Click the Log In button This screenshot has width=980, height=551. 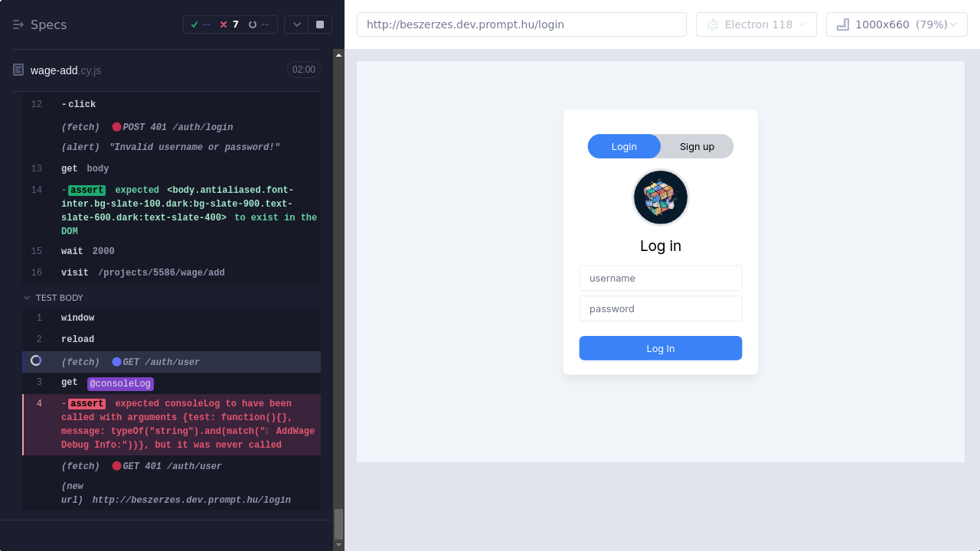[660, 348]
